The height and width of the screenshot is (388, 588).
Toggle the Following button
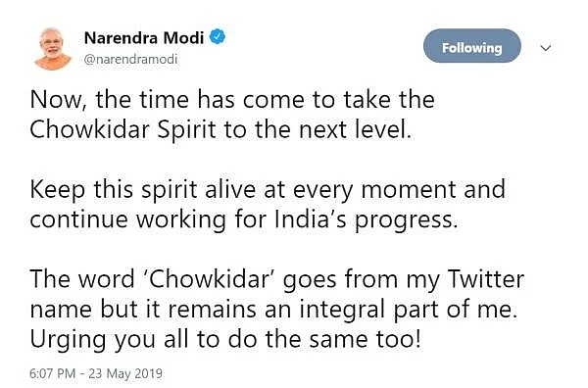(471, 46)
